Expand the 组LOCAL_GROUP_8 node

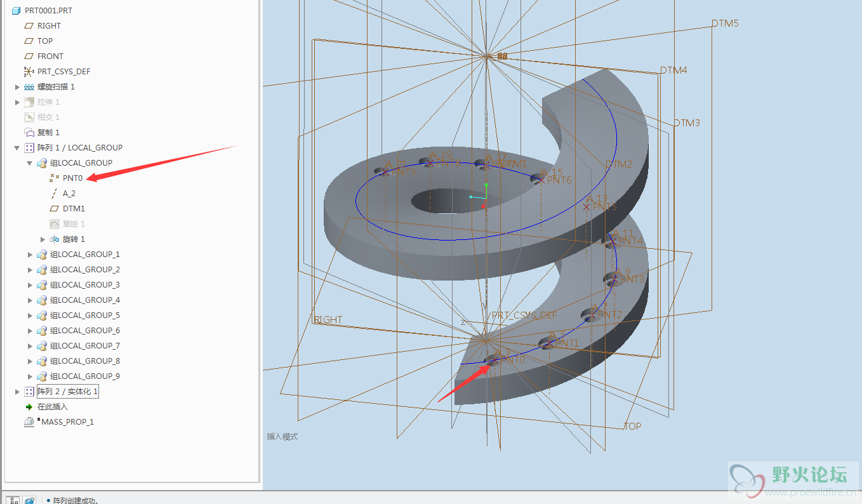click(x=30, y=361)
